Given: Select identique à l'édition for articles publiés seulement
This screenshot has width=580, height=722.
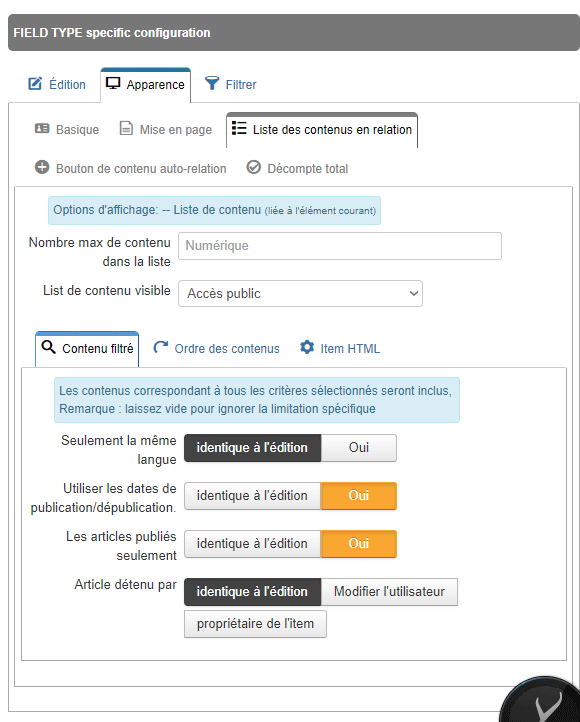Looking at the screenshot, I should [252, 544].
